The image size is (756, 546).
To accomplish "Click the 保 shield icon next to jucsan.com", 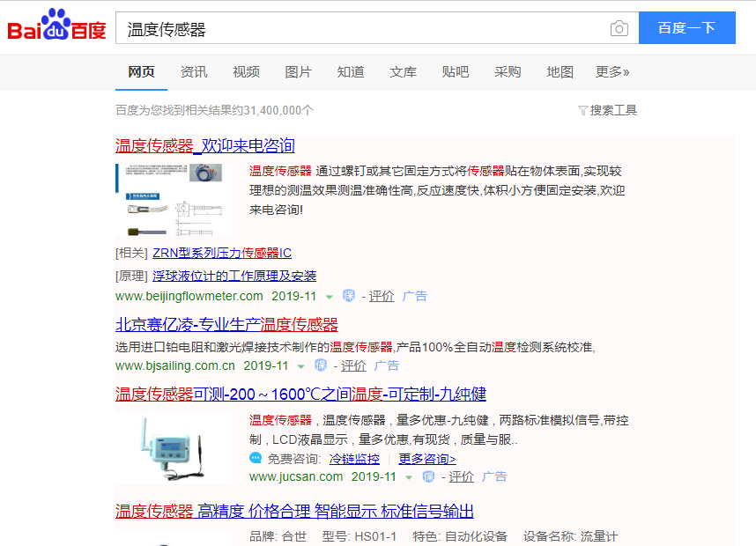I will point(428,476).
